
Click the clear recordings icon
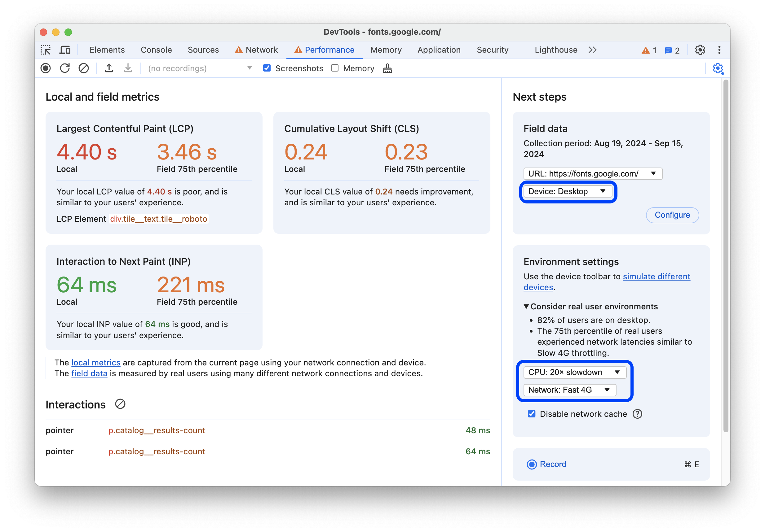tap(84, 68)
